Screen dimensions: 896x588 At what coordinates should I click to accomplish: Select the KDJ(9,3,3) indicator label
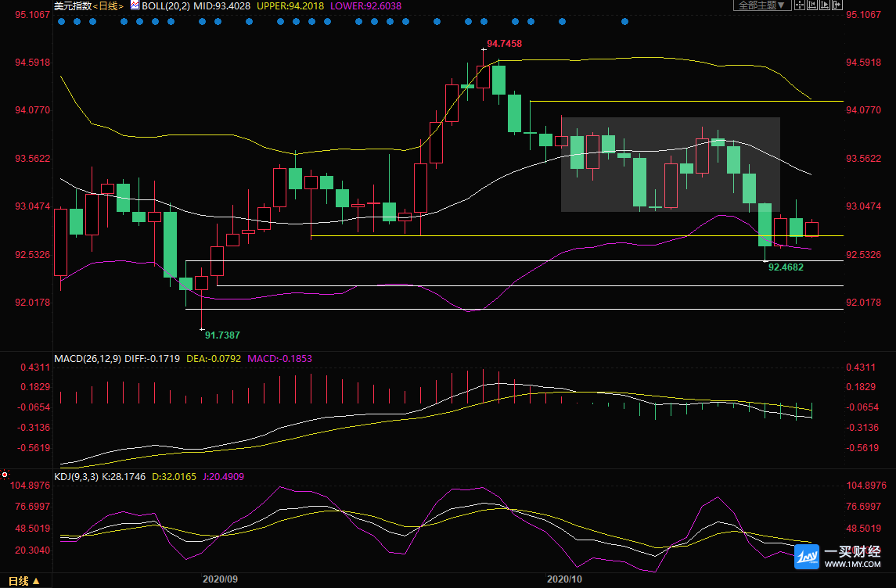(77, 477)
